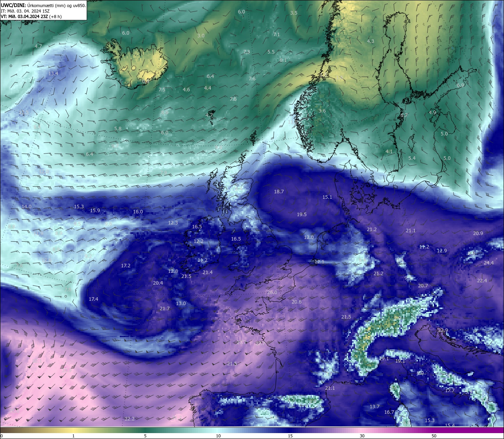The height and width of the screenshot is (439, 504).
Task: Click the 19.5 value in the North Sea
Action: tap(302, 215)
